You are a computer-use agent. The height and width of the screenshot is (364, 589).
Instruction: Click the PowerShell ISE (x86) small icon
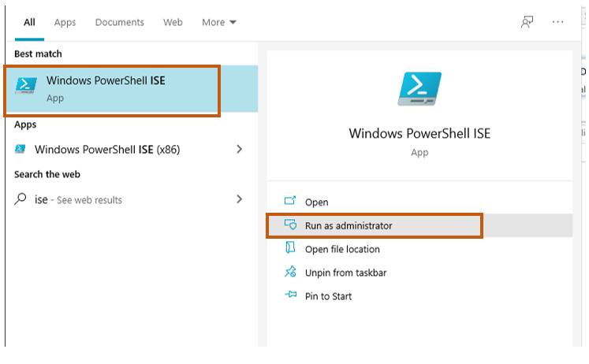[21, 149]
